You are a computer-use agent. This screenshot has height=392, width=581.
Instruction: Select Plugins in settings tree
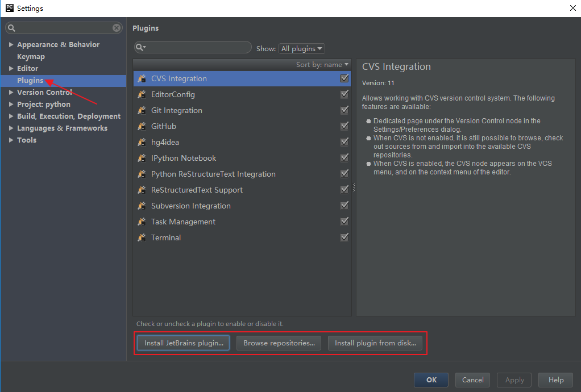[30, 80]
